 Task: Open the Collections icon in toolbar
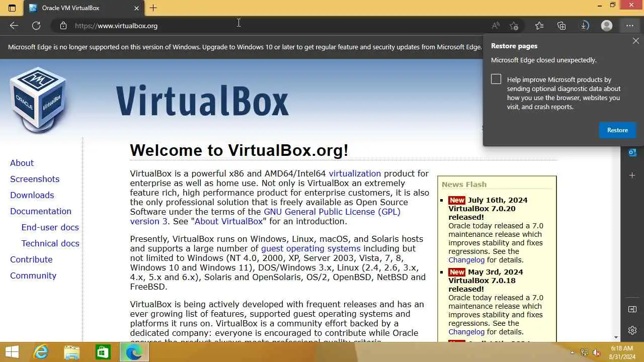[562, 26]
